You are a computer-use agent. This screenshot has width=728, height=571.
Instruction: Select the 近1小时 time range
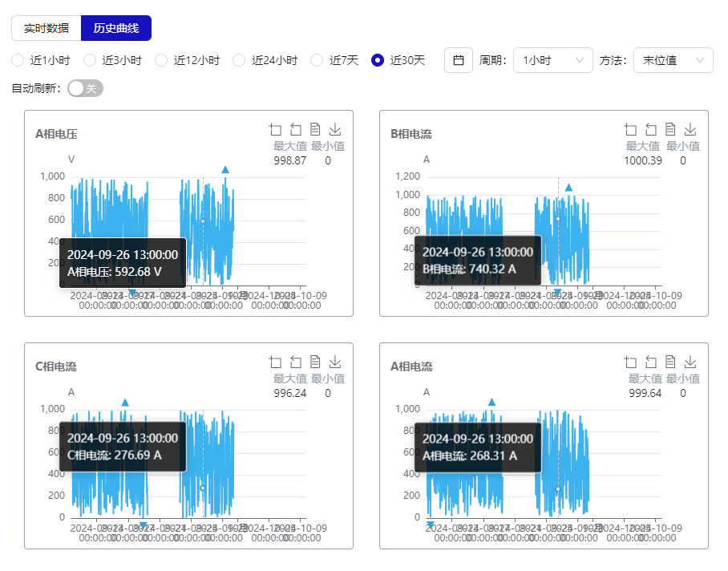pyautogui.click(x=18, y=60)
